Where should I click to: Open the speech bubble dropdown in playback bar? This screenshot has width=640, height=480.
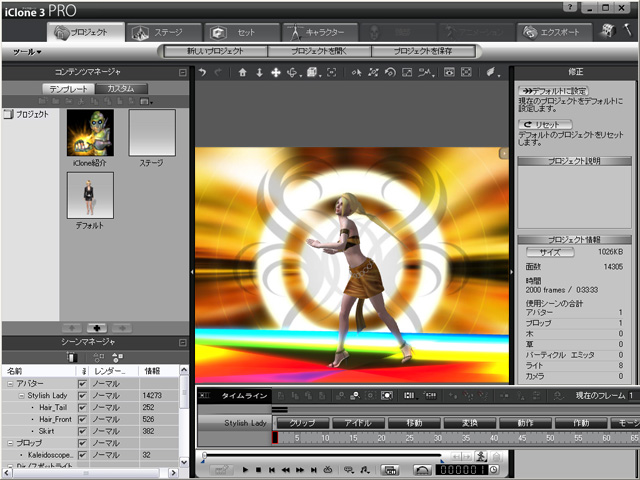coord(349,470)
